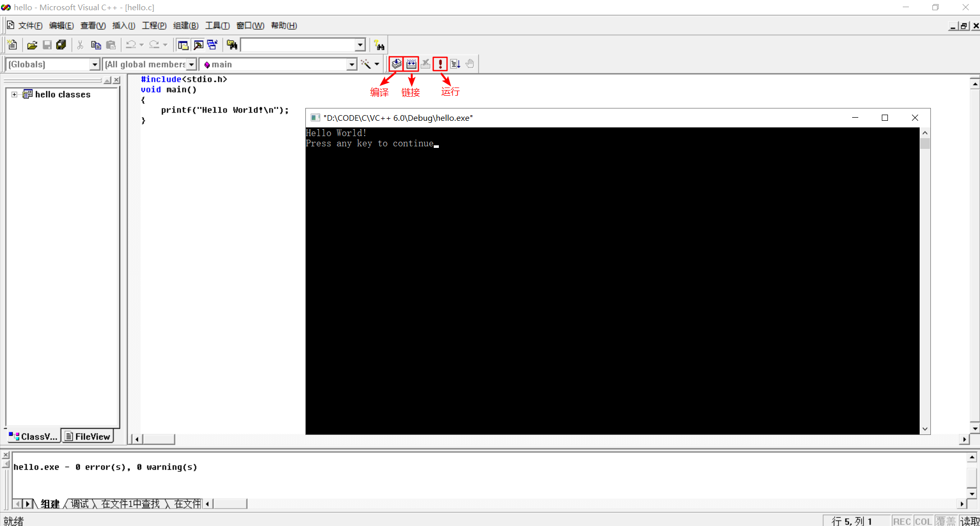Click the Cut scissors icon
Image resolution: width=980 pixels, height=526 pixels.
point(80,45)
